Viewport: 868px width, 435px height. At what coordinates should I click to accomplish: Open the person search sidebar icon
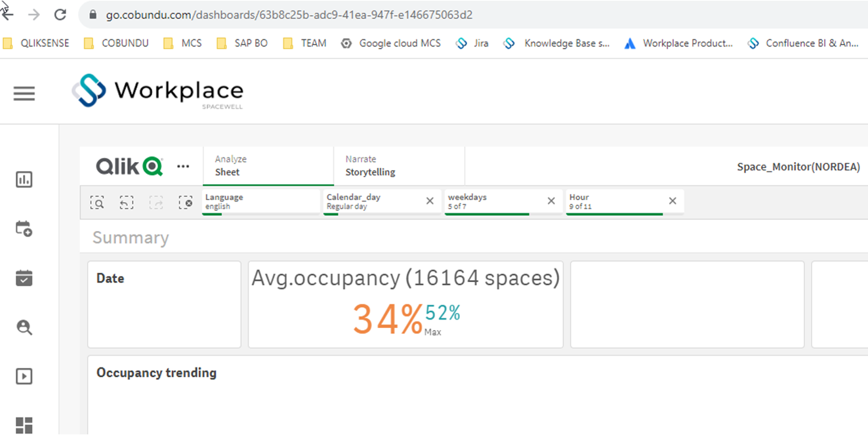pyautogui.click(x=24, y=327)
